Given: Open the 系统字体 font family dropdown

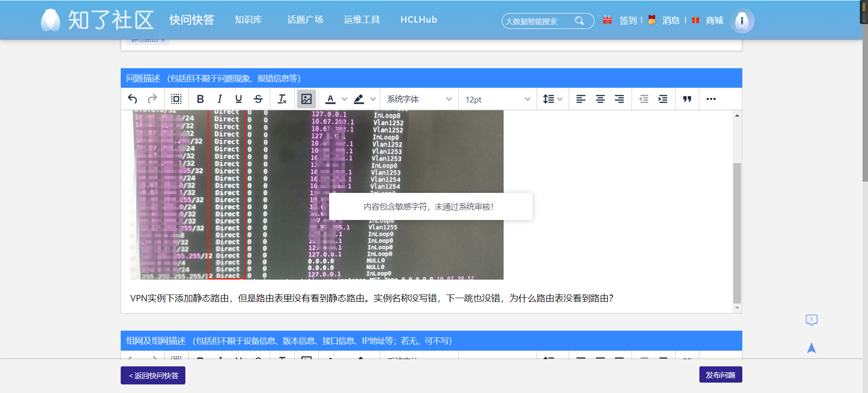Looking at the screenshot, I should (x=420, y=99).
